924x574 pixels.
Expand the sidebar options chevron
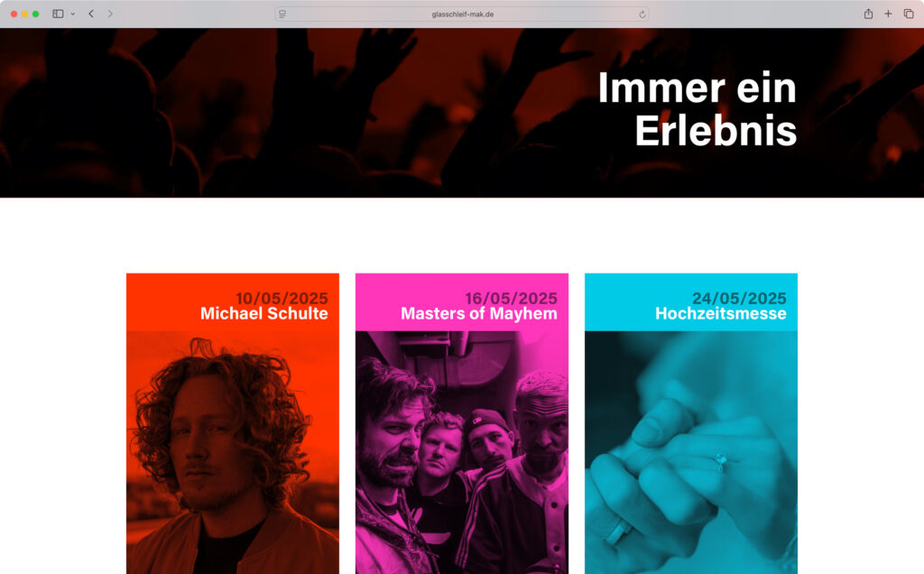coord(72,14)
